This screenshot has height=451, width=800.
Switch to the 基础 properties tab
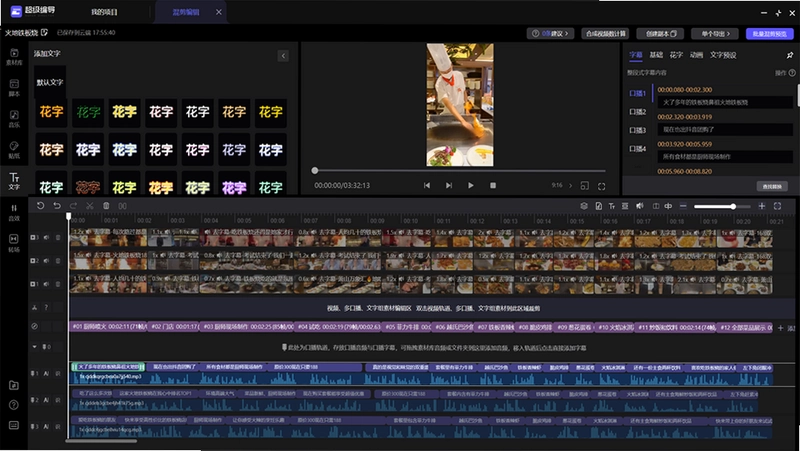click(656, 55)
